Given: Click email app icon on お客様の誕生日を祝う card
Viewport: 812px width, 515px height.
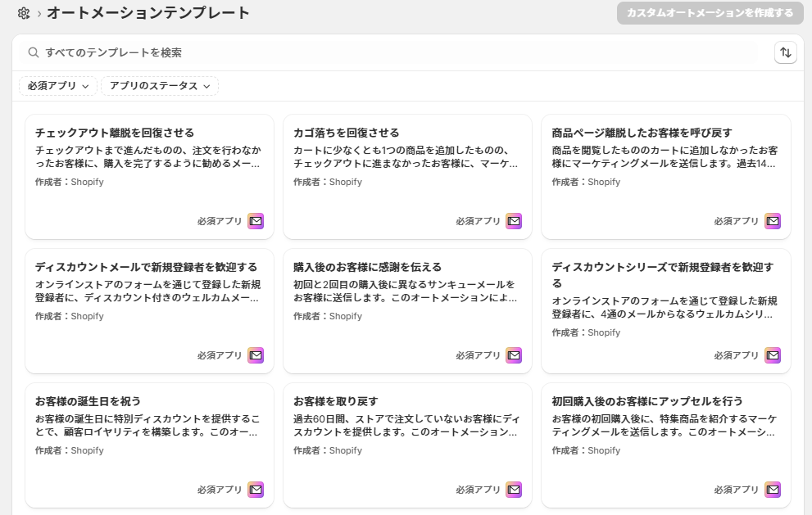Looking at the screenshot, I should tap(256, 490).
